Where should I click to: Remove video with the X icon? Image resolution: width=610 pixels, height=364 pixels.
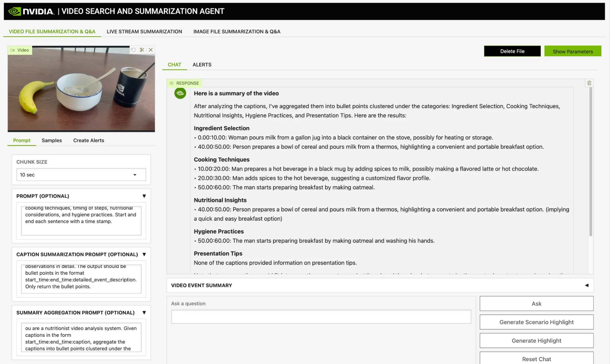pos(151,50)
